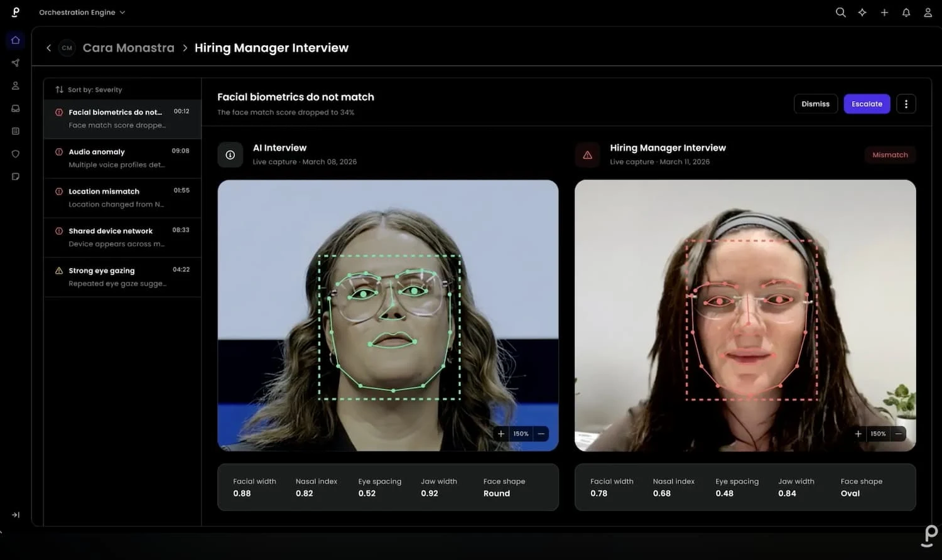Image resolution: width=942 pixels, height=560 pixels.
Task: Expand the left sidebar
Action: pyautogui.click(x=16, y=515)
